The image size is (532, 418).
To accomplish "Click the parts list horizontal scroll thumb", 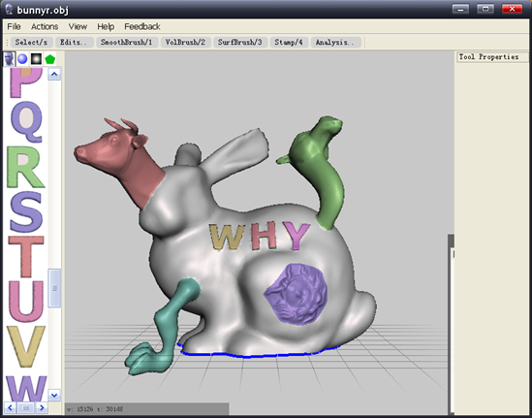I will [26, 407].
